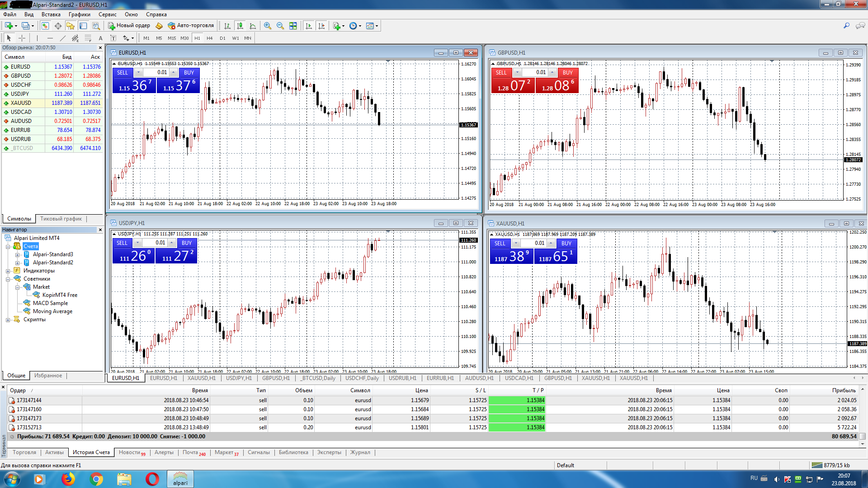Click the Zoom Out chart icon
The height and width of the screenshot is (488, 868).
pyautogui.click(x=280, y=26)
